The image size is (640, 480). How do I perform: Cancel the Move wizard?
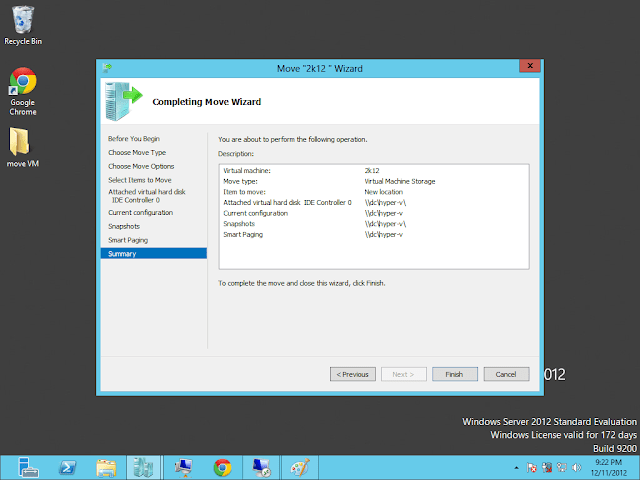pyautogui.click(x=506, y=374)
